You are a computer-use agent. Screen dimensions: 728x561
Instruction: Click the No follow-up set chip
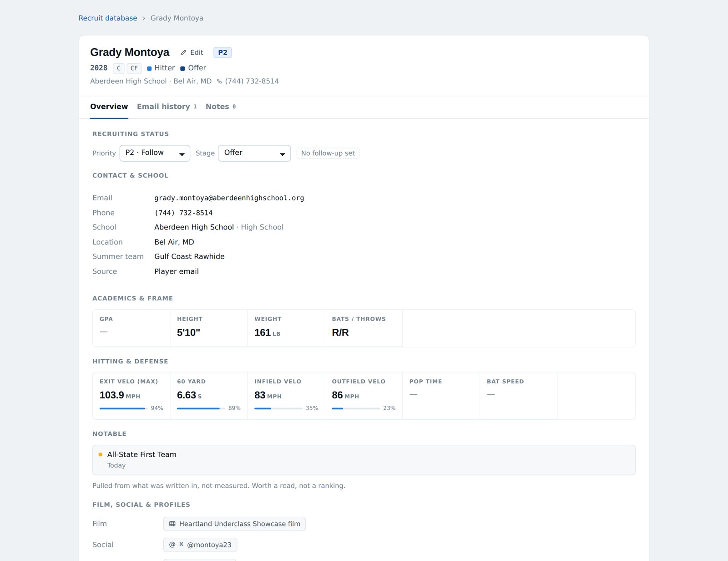click(328, 153)
